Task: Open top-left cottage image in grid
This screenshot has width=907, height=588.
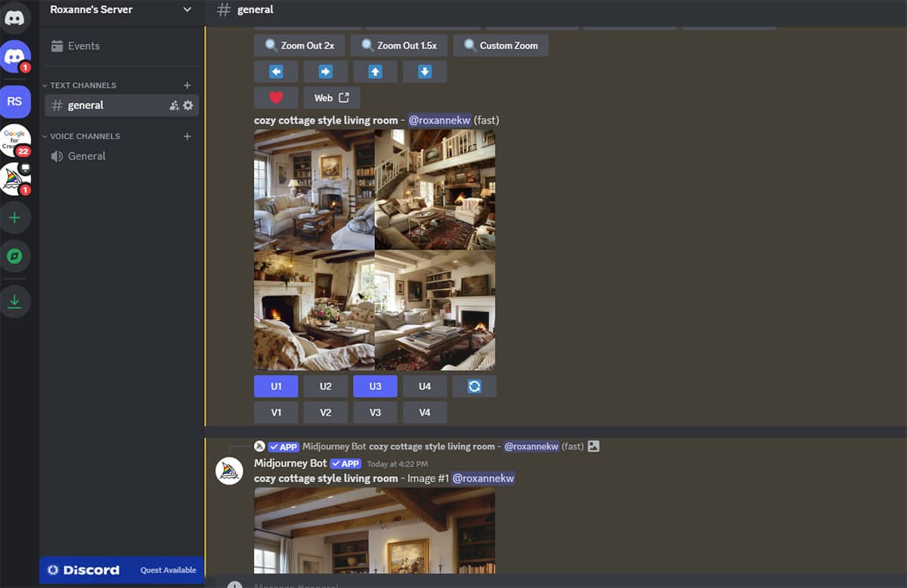Action: click(x=314, y=189)
